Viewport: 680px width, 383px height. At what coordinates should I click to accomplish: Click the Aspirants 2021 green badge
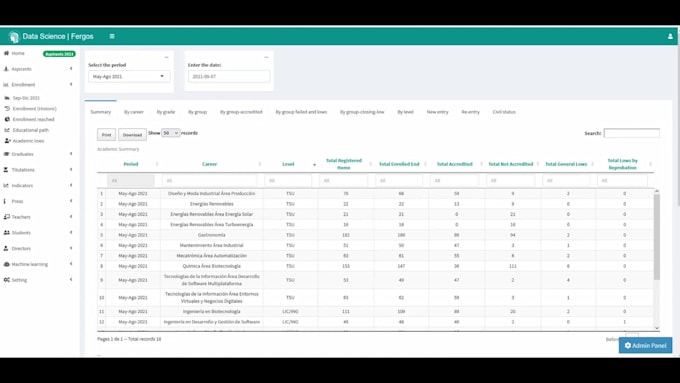[59, 54]
